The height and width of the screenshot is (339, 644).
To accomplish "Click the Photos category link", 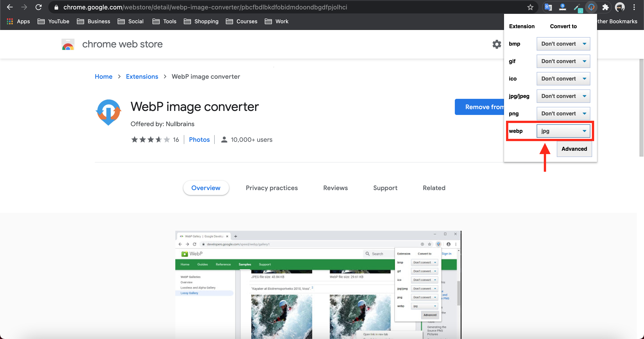I will 199,140.
